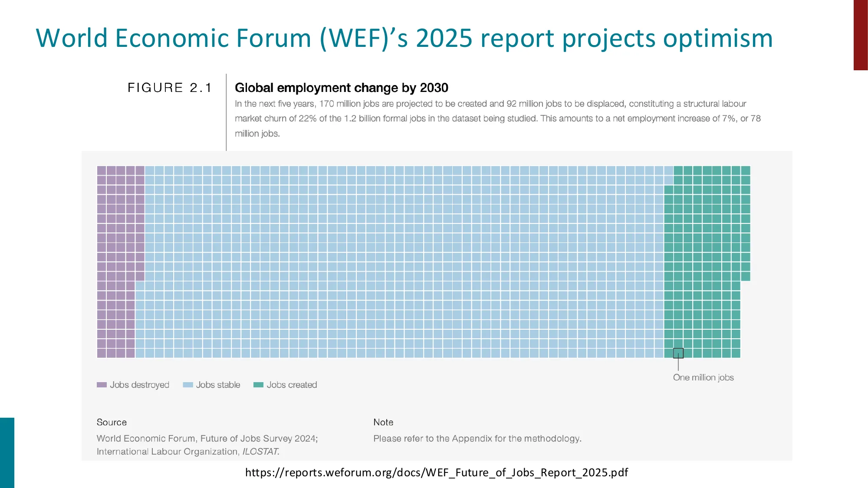Click the teal block at bottom left corner
Screen dimensions: 868x488
[7, 452]
